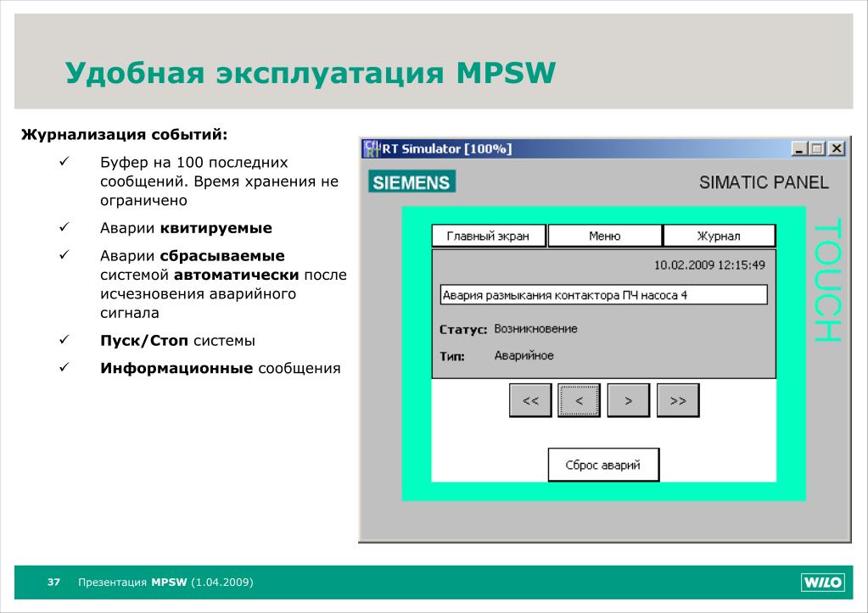Go to previous message with < button
This screenshot has width=868, height=613.
pyautogui.click(x=579, y=400)
